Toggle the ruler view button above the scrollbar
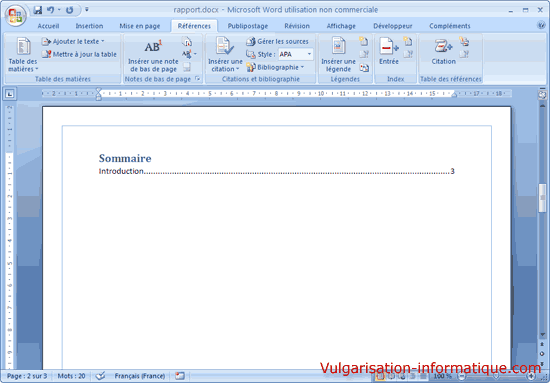 pyautogui.click(x=542, y=94)
